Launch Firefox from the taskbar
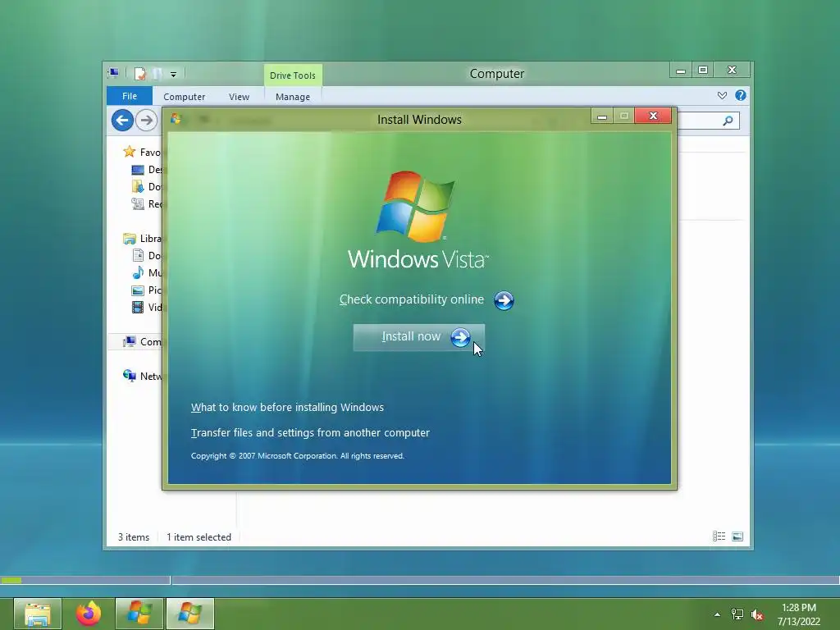This screenshot has height=630, width=840. tap(89, 614)
